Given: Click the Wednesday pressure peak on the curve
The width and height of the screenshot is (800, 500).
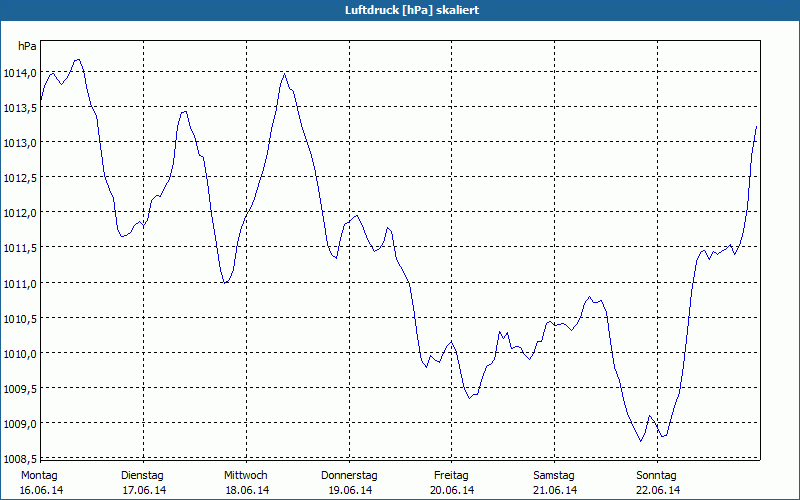Looking at the screenshot, I should coord(284,73).
